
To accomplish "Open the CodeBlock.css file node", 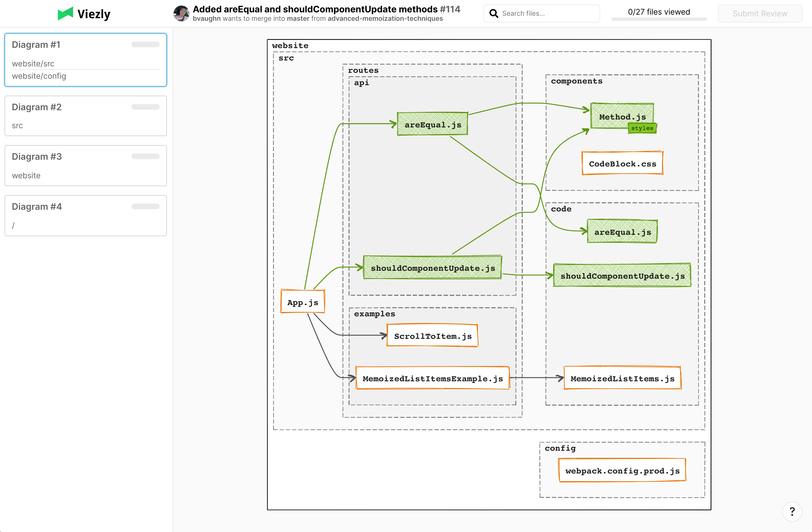I will (622, 164).
